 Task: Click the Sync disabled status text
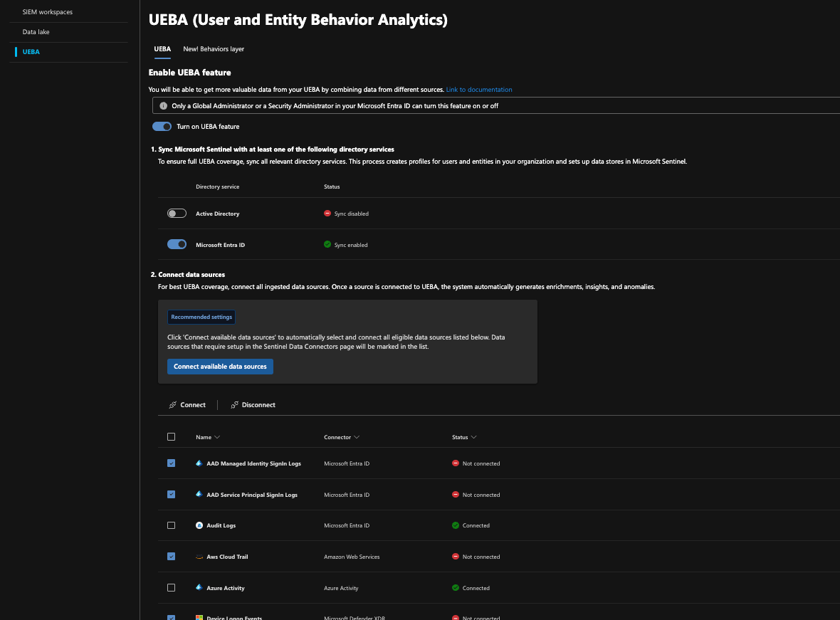(x=352, y=214)
